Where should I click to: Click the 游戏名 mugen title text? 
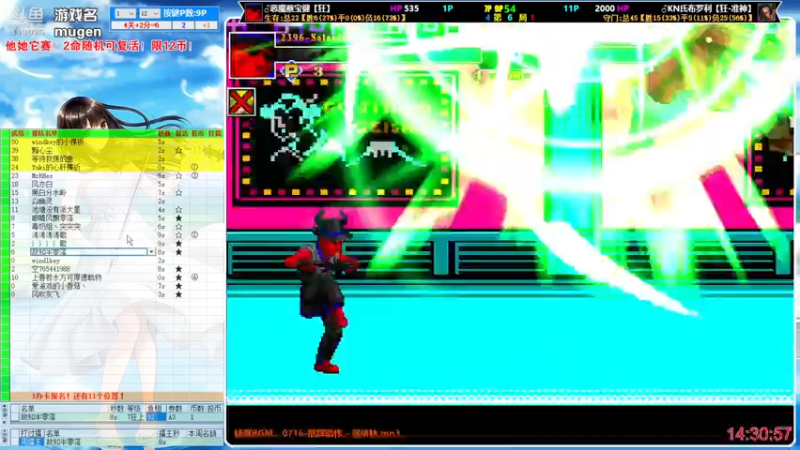[77, 23]
